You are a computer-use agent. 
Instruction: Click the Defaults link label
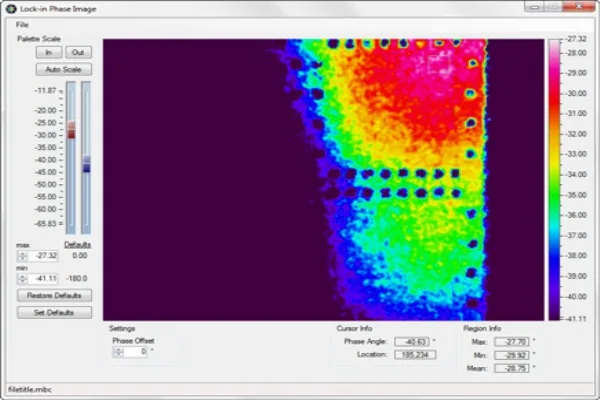[x=78, y=245]
